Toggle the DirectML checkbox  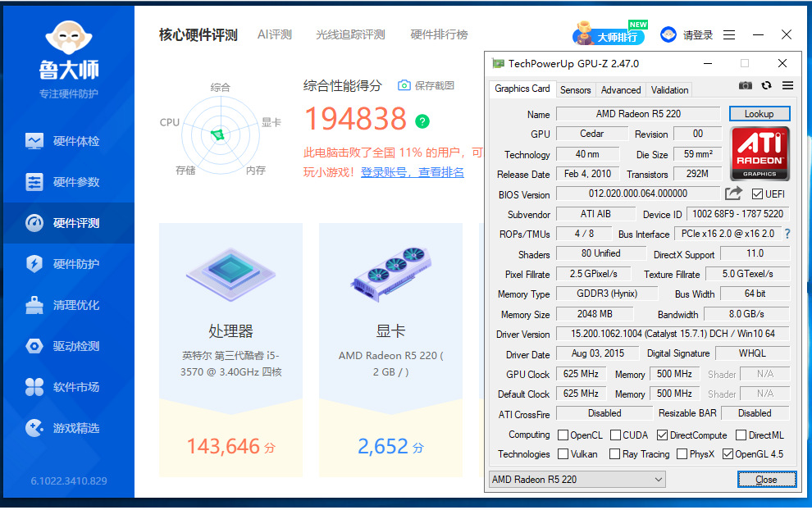click(741, 435)
